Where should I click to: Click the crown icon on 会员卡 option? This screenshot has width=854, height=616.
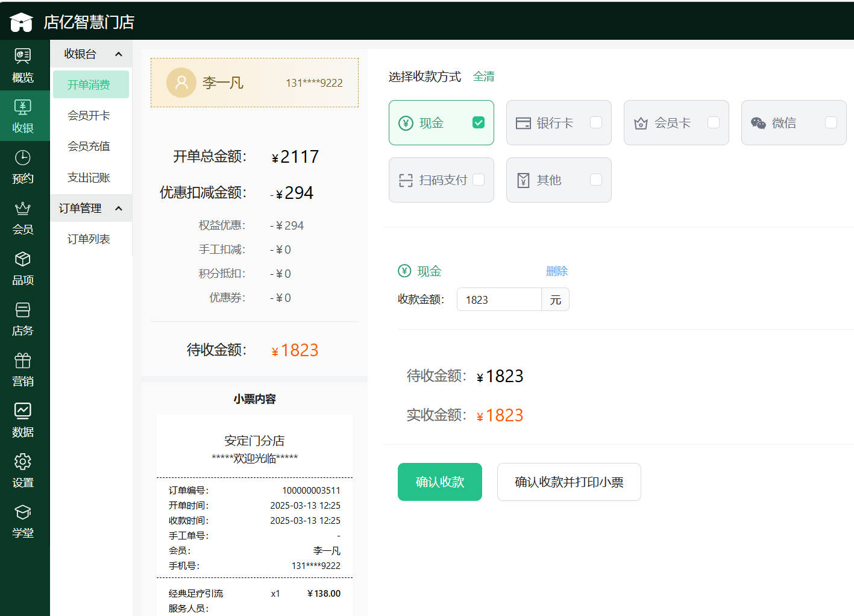[641, 123]
